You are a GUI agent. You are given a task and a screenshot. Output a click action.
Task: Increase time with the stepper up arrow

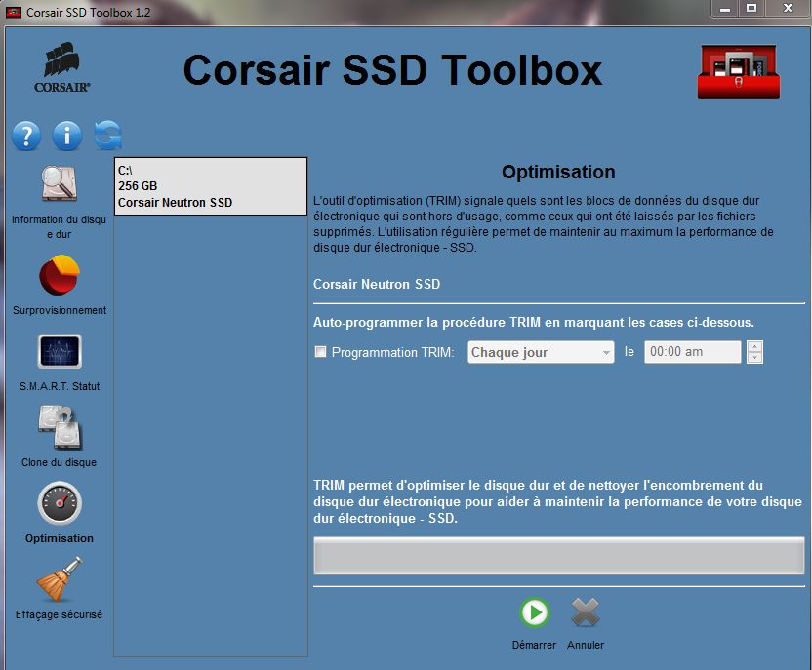point(755,346)
